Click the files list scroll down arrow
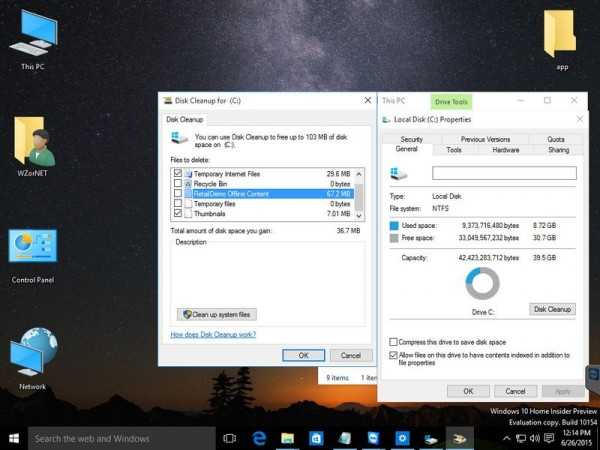This screenshot has height=450, width=600. tap(359, 216)
